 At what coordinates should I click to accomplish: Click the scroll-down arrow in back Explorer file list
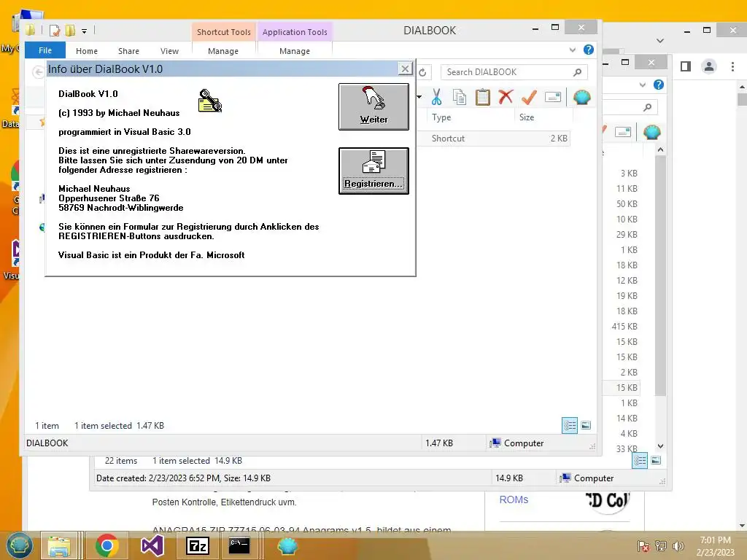(x=660, y=446)
